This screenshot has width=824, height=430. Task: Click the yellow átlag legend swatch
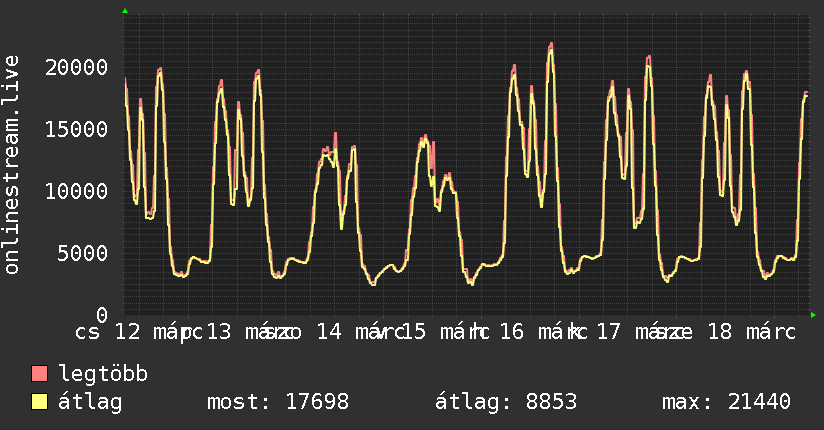click(40, 402)
